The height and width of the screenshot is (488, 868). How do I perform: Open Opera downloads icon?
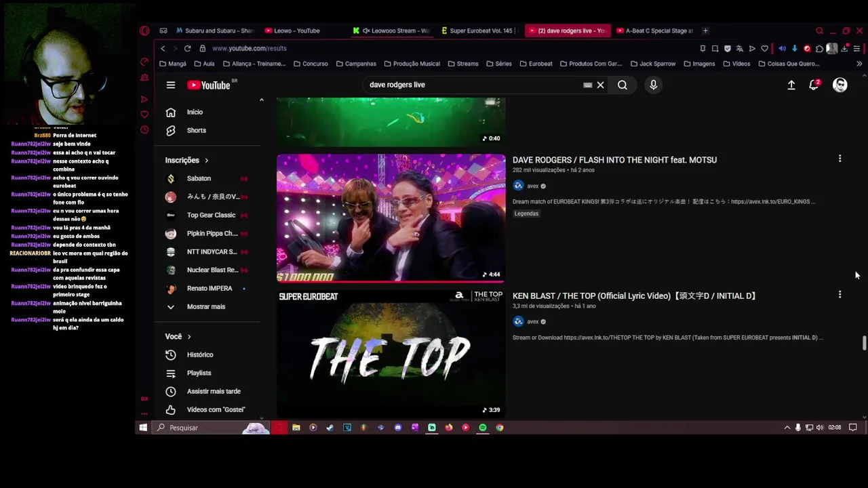844,49
